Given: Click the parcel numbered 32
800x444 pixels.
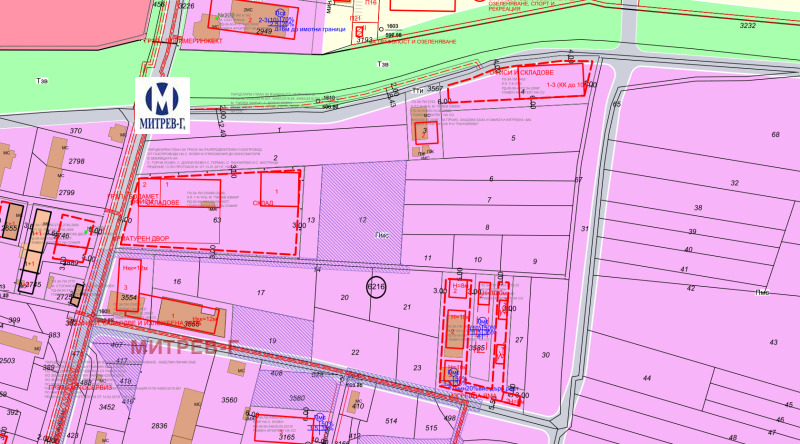Looking at the screenshot, I should pyautogui.click(x=734, y=183).
